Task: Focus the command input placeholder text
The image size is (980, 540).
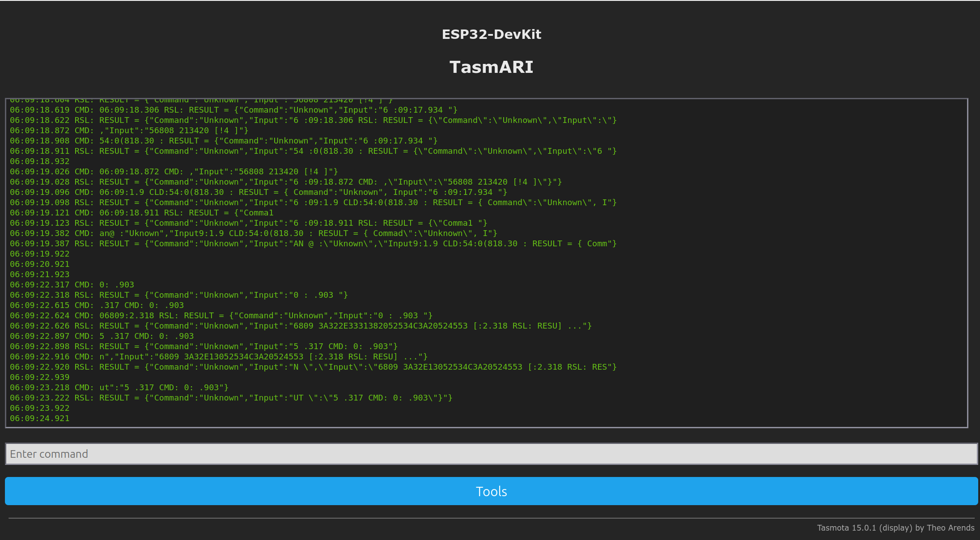Action: [49, 454]
